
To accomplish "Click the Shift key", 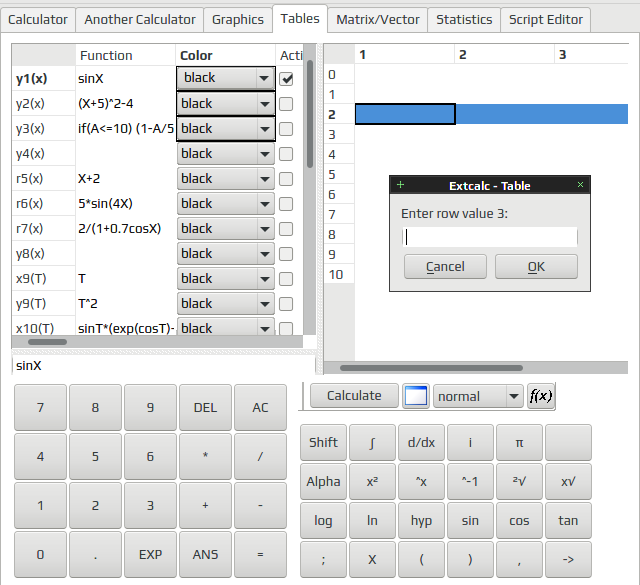I will (x=323, y=443).
